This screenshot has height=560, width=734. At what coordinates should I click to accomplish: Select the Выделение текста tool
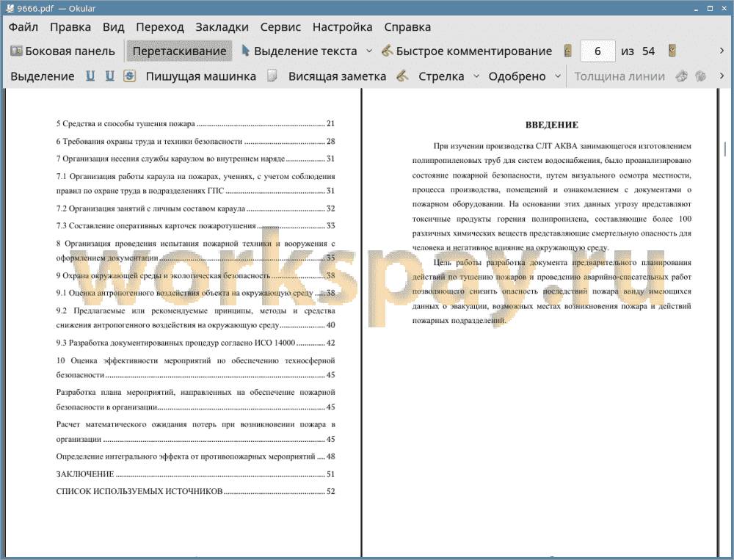click(x=299, y=51)
